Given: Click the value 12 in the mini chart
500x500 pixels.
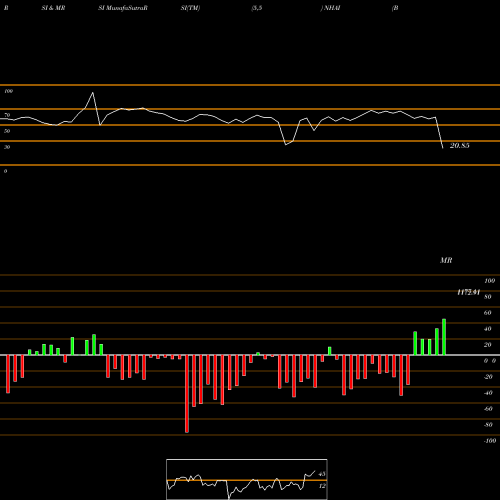Looking at the screenshot, I should point(322,486).
